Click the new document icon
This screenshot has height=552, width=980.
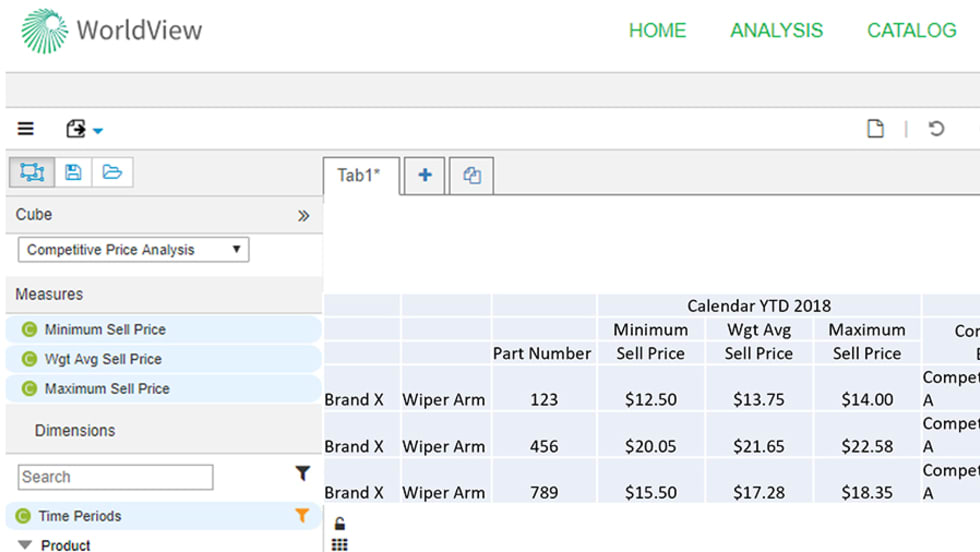(x=875, y=129)
